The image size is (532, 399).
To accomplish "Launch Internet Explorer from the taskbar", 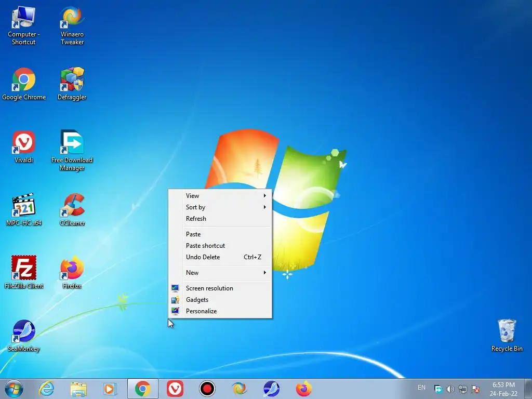I will point(46,389).
